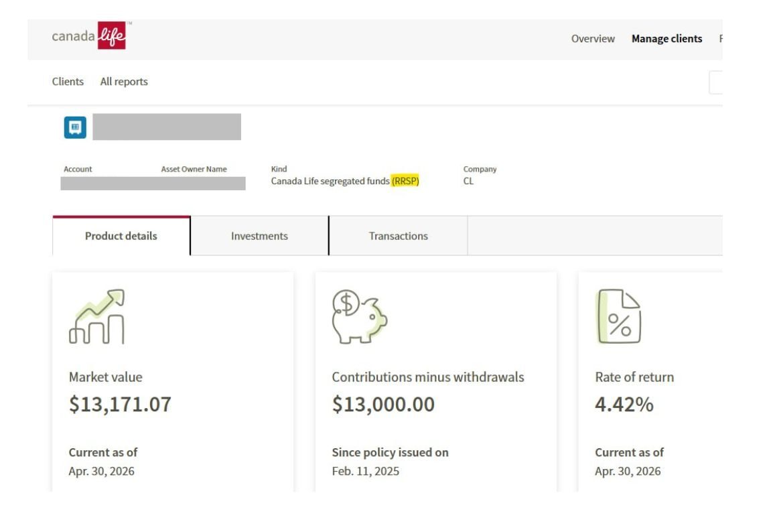Click the Company value CL

pos(468,181)
